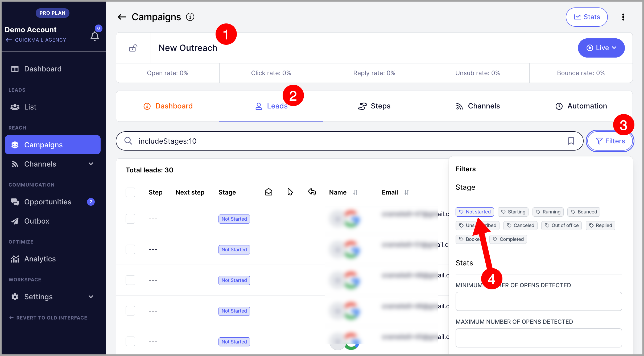
Task: Click the Filters button
Action: tap(610, 141)
